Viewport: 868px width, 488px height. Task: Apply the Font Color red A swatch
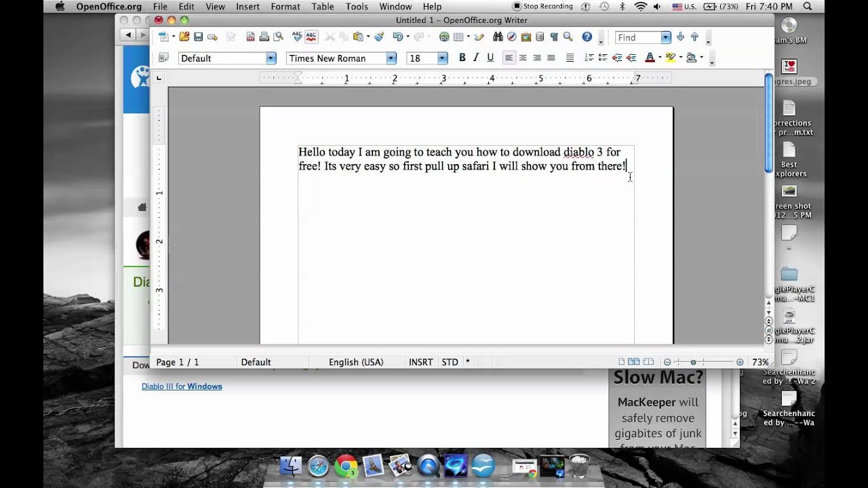[x=650, y=58]
